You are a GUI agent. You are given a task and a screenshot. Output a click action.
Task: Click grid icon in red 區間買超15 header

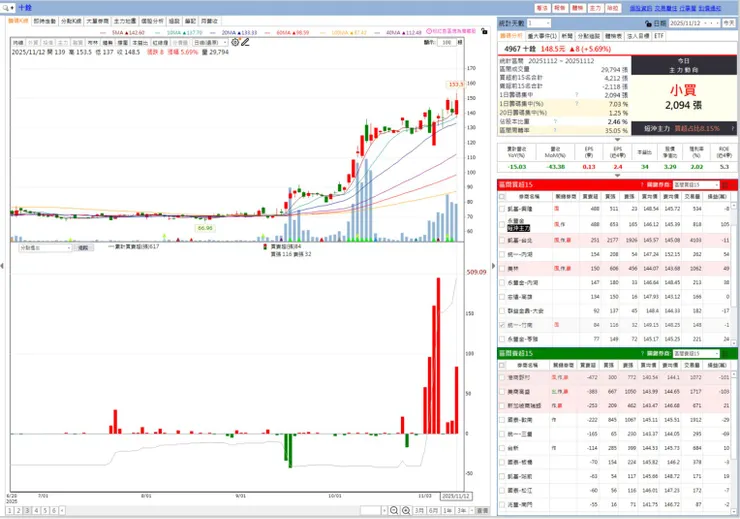click(725, 185)
